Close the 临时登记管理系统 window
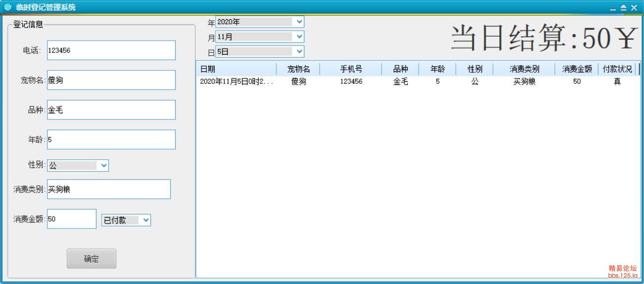The image size is (644, 284). pyautogui.click(x=634, y=8)
